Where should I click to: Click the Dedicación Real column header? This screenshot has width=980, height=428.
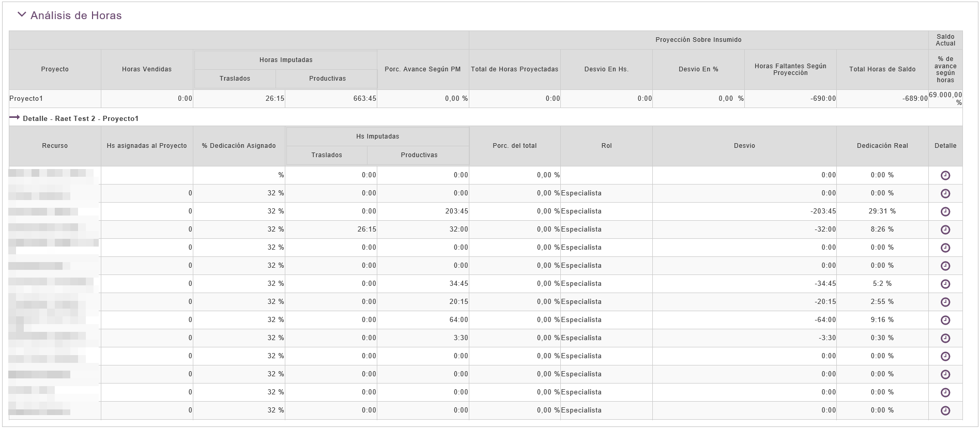pyautogui.click(x=882, y=146)
